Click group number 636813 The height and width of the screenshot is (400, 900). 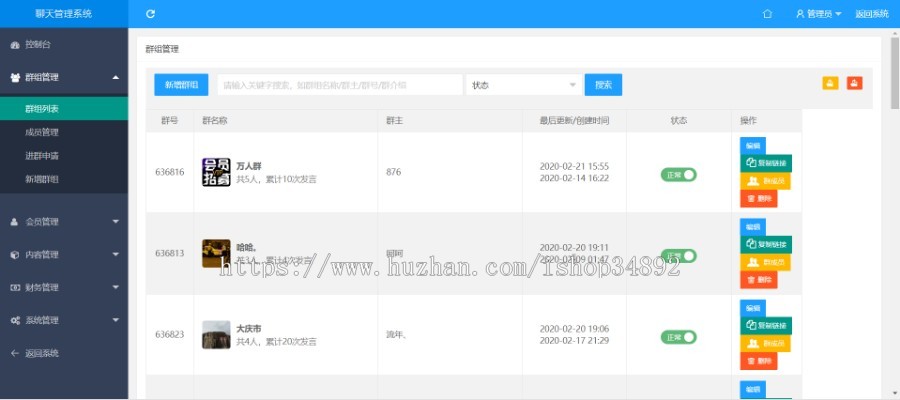pos(170,253)
